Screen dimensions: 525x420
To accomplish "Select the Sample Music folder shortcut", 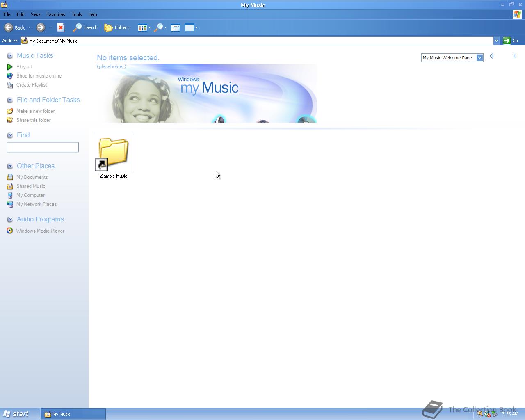I will pyautogui.click(x=114, y=152).
